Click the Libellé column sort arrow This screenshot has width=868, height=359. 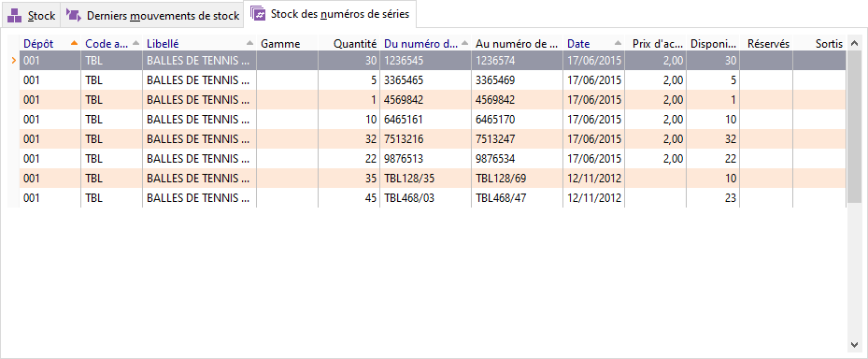click(x=249, y=43)
